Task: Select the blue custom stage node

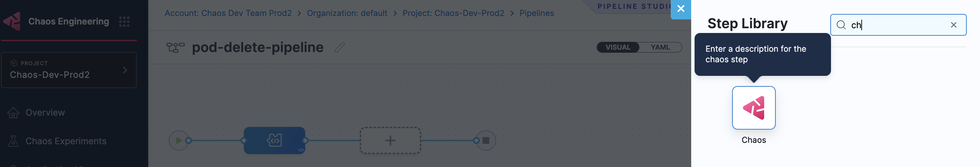Action: pos(274,140)
